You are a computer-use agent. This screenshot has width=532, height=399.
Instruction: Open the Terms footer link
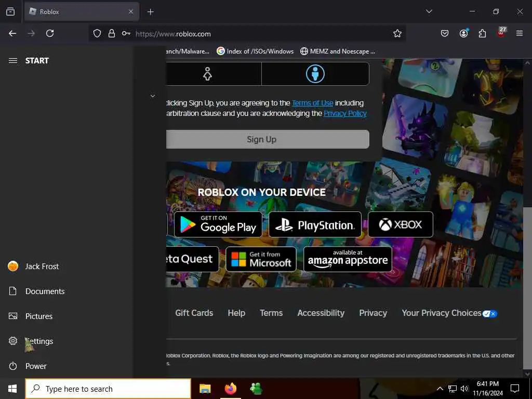tap(271, 313)
